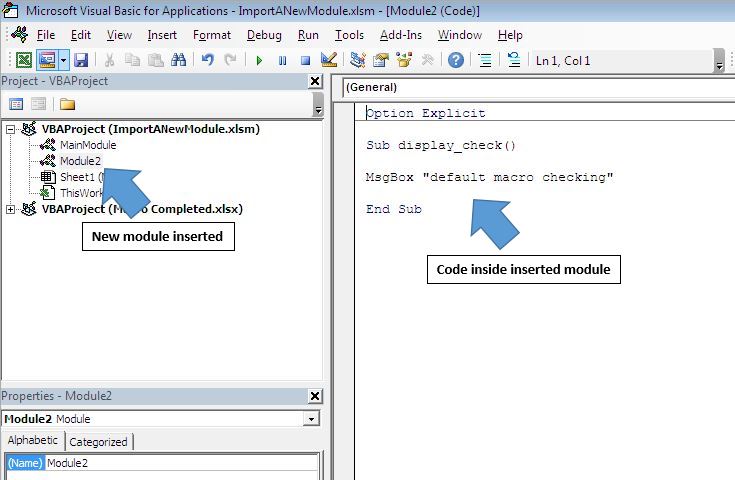735x480 pixels.
Task: Save the ImportANewModule workbook
Action: click(81, 60)
